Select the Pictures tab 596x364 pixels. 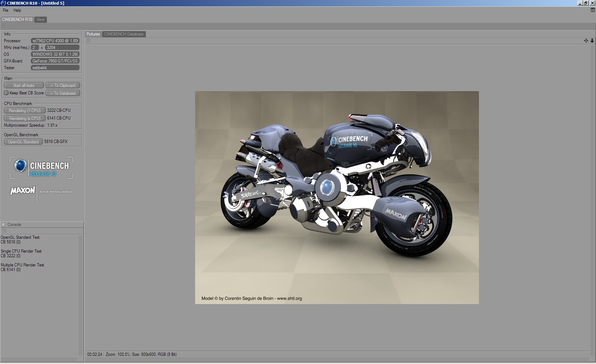click(x=93, y=34)
